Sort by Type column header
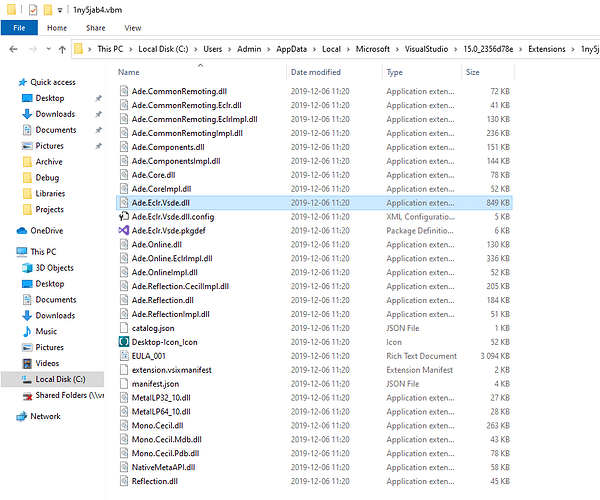This screenshot has height=500, width=600. click(395, 72)
